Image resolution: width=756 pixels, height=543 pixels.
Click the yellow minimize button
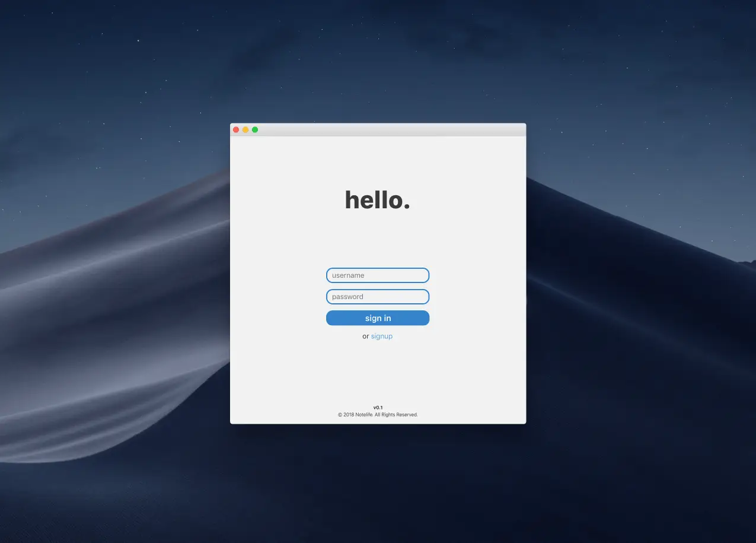tap(245, 129)
